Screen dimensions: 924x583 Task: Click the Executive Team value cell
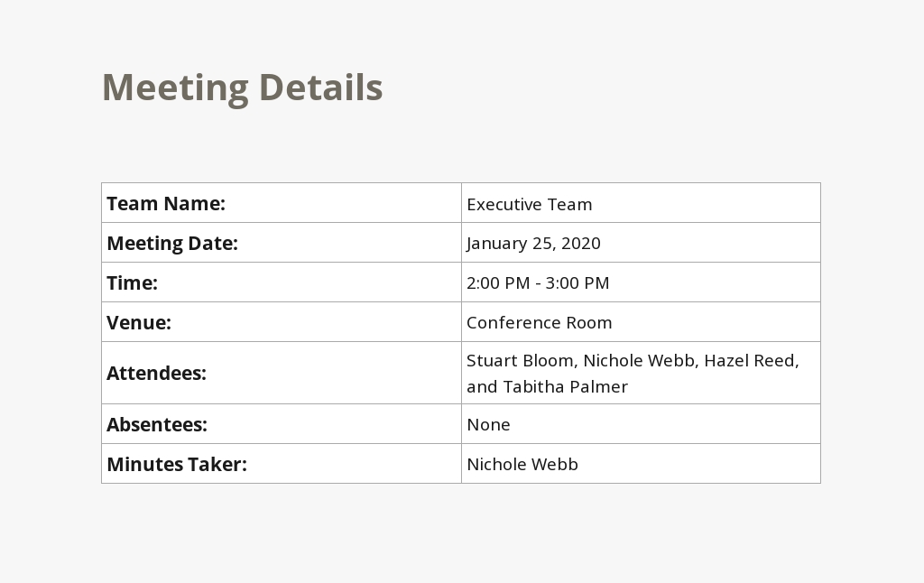(641, 203)
